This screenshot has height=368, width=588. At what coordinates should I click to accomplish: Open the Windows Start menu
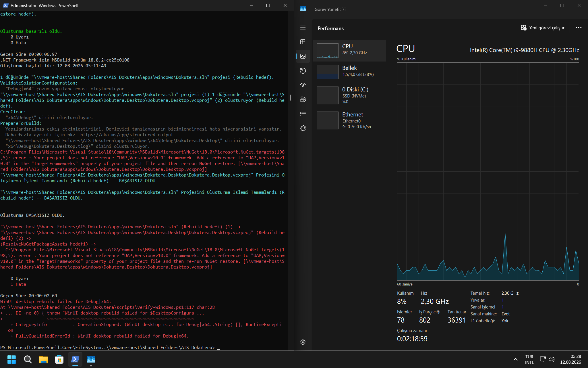[x=11, y=359]
